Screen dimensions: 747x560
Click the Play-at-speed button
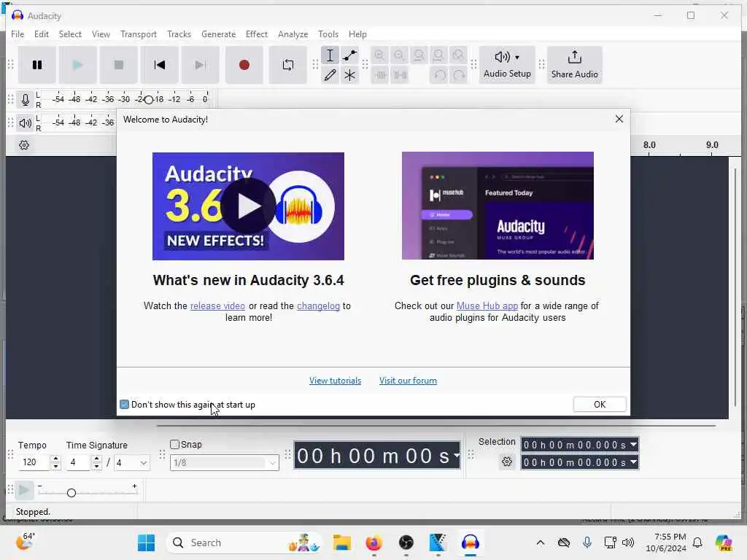click(24, 491)
